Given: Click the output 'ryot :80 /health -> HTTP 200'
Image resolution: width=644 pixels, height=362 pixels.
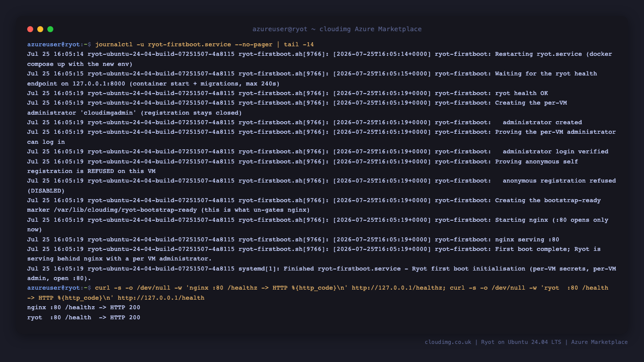Looking at the screenshot, I should pos(84,317).
